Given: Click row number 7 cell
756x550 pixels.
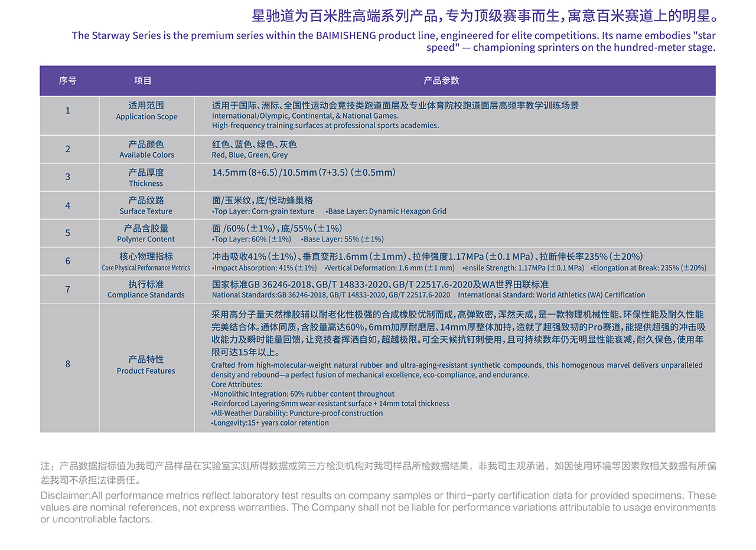Looking at the screenshot, I should pos(68,289).
